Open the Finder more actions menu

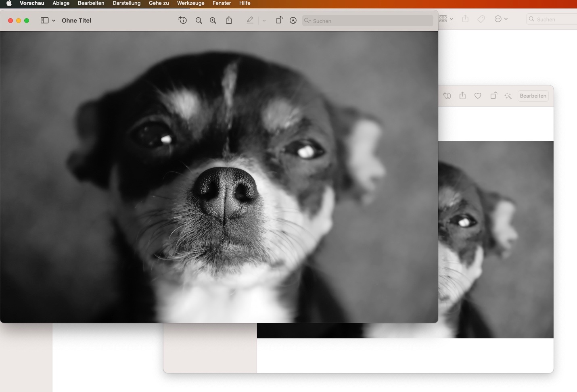(501, 19)
